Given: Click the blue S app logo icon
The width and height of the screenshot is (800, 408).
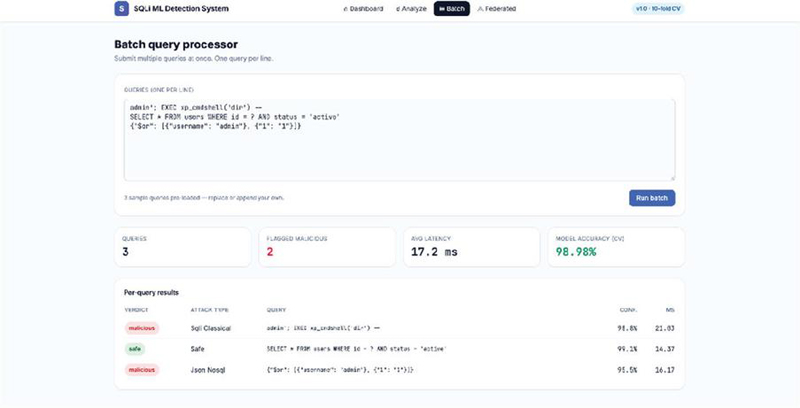Looking at the screenshot, I should pos(121,9).
